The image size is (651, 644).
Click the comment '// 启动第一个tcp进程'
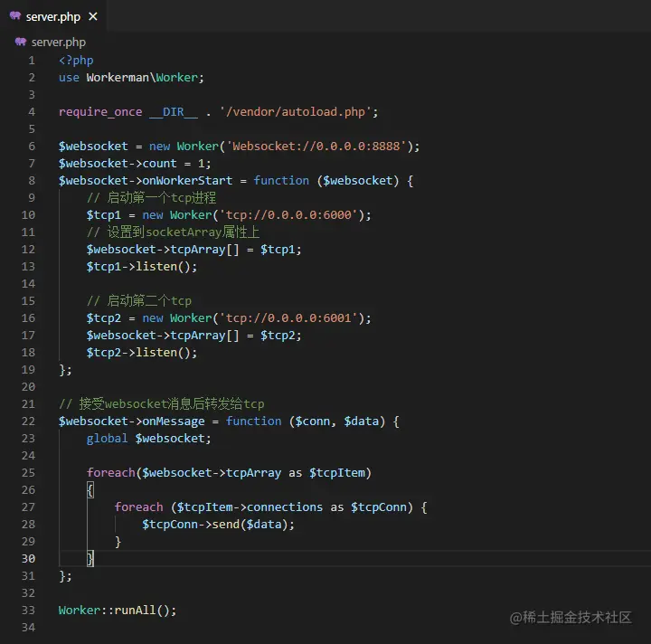click(152, 198)
